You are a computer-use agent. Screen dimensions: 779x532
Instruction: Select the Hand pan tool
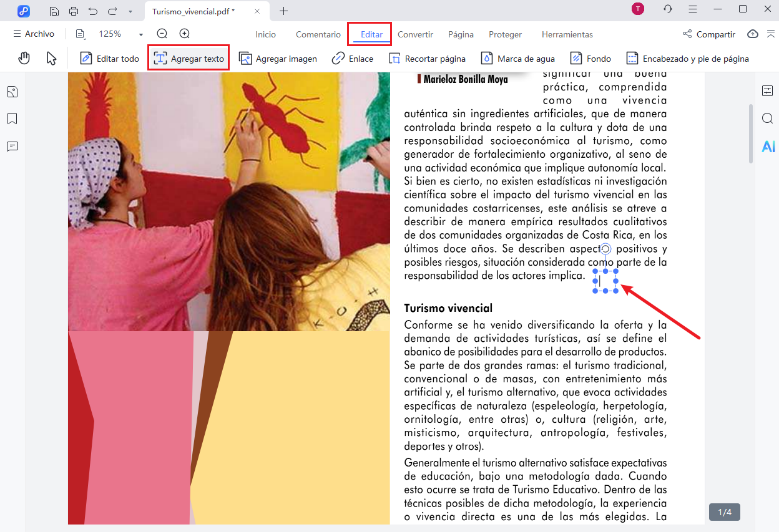point(24,59)
